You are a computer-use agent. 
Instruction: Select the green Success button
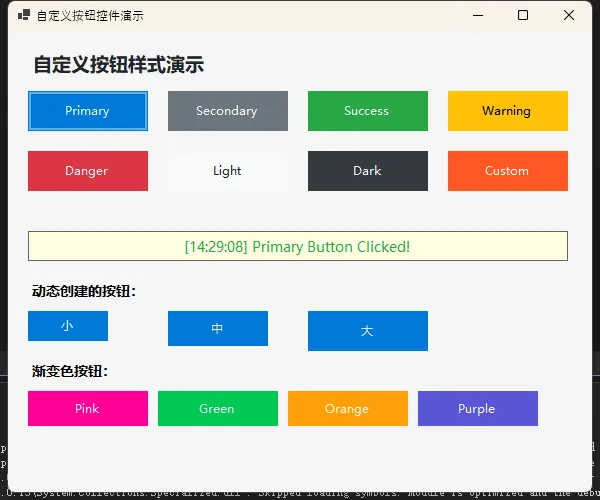pos(367,111)
